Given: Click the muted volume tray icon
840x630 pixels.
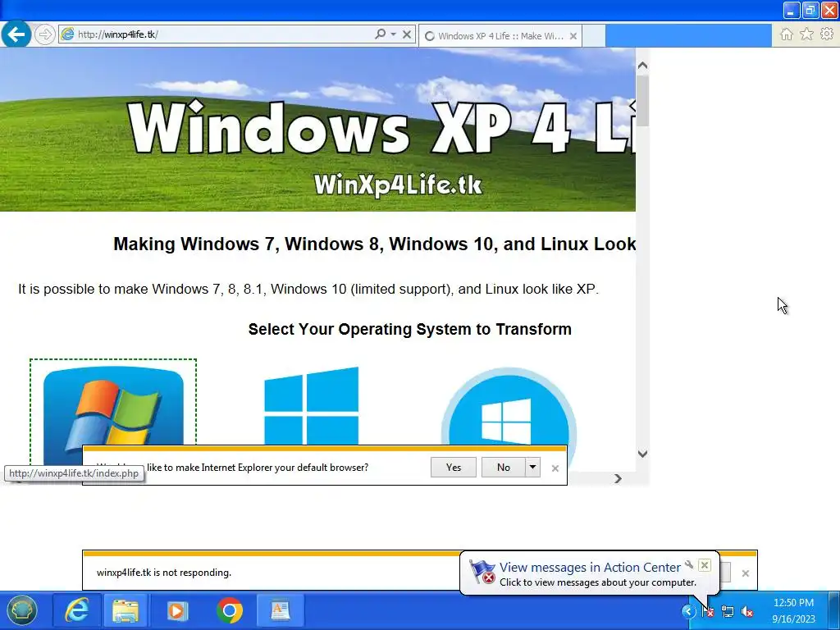Looking at the screenshot, I should pyautogui.click(x=747, y=610).
